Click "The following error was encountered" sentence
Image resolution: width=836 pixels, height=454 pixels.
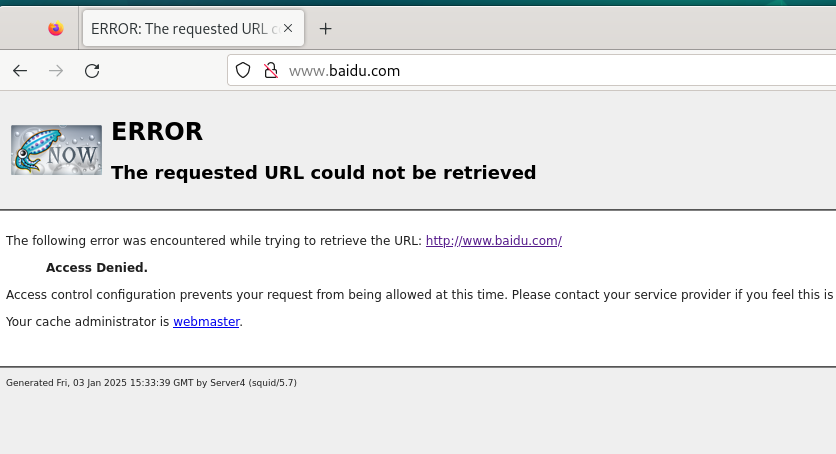(214, 240)
